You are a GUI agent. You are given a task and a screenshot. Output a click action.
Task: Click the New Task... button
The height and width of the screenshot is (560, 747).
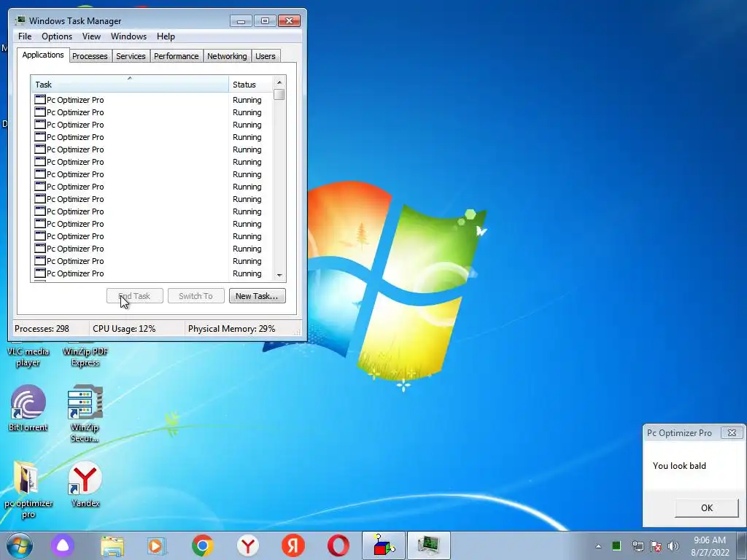(x=258, y=296)
